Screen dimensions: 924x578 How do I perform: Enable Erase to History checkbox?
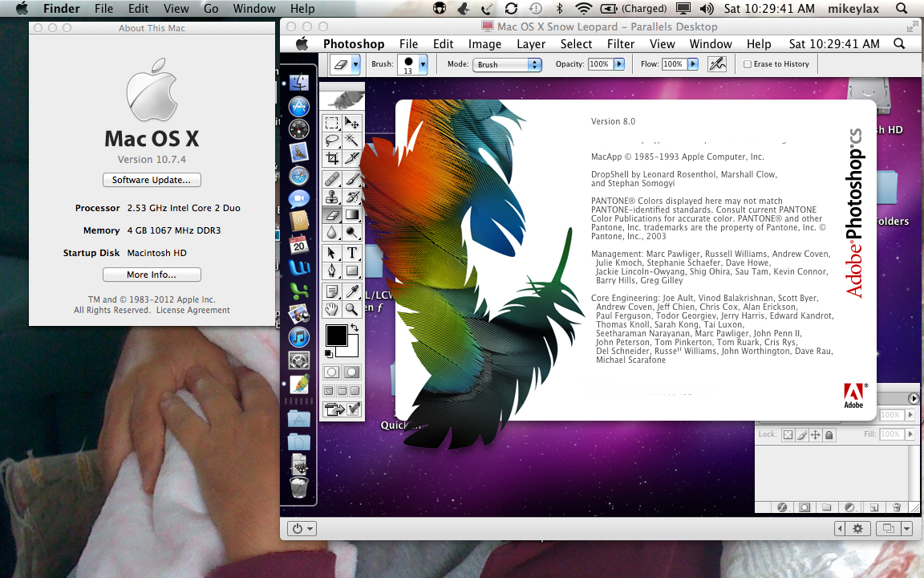[x=748, y=64]
